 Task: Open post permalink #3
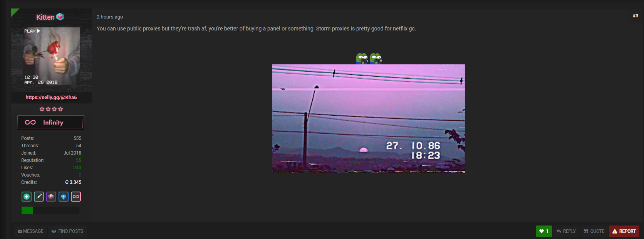coord(636,16)
